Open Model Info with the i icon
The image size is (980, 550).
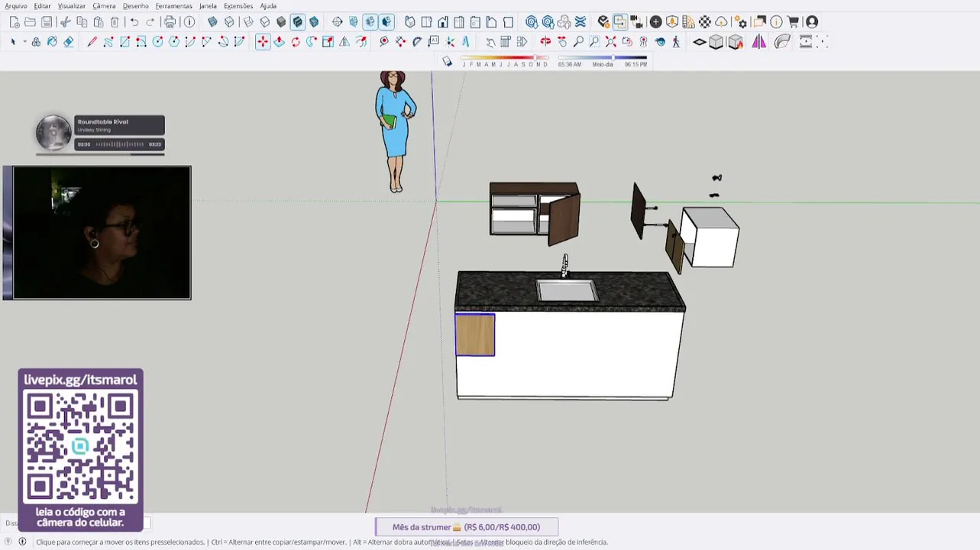189,22
